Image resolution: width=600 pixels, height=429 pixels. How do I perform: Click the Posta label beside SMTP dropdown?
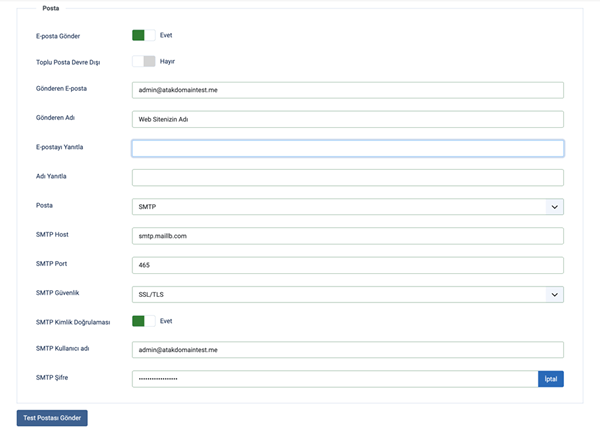click(44, 205)
